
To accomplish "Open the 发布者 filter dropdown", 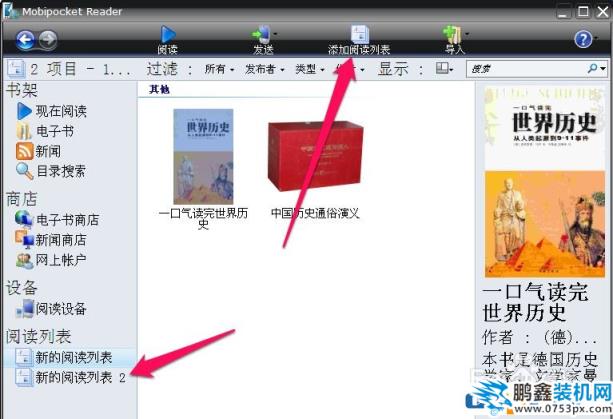I will pyautogui.click(x=264, y=70).
